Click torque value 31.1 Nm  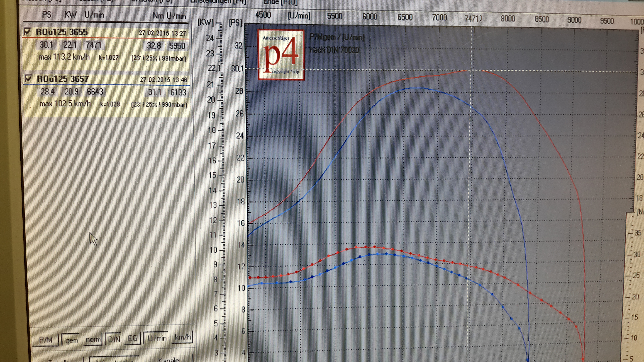tap(155, 92)
